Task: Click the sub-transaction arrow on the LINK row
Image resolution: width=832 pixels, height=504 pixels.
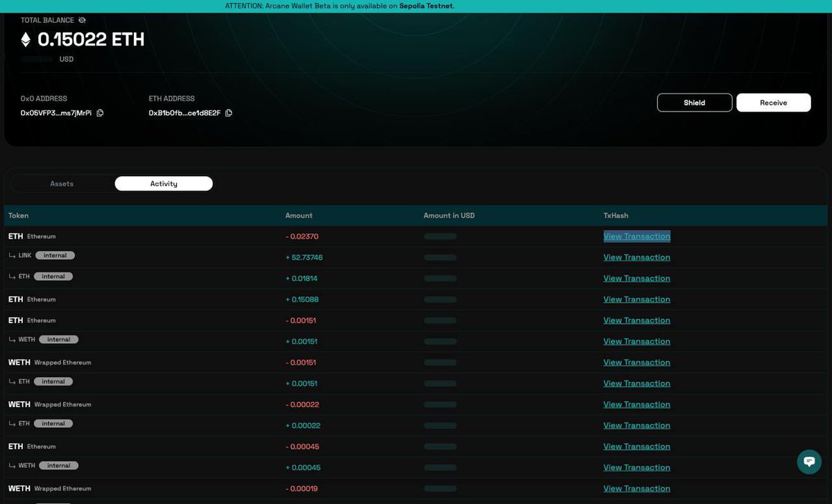Action: click(x=10, y=255)
